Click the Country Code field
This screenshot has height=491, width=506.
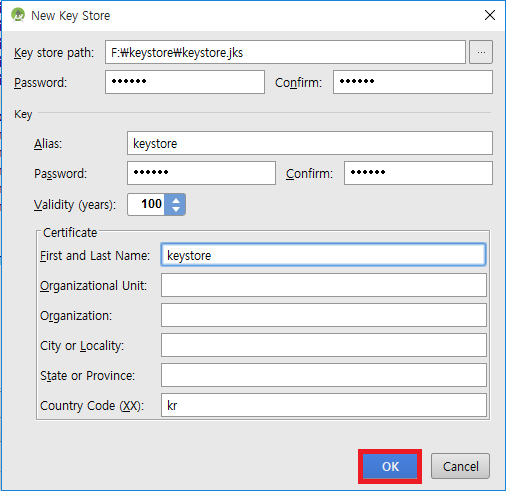(x=324, y=405)
